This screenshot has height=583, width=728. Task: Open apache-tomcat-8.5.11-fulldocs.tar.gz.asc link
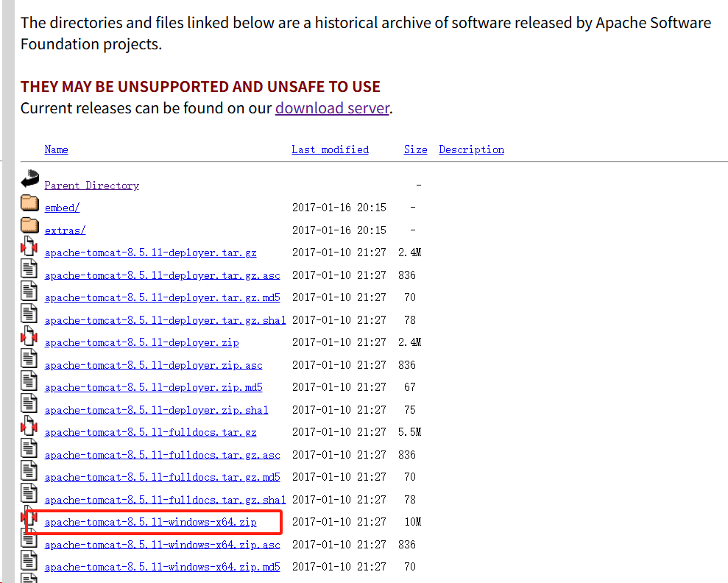[x=163, y=456]
